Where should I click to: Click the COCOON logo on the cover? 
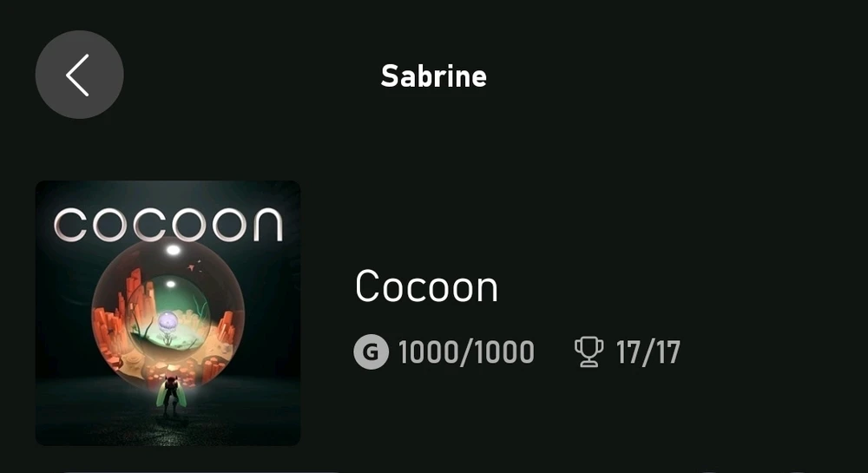168,223
